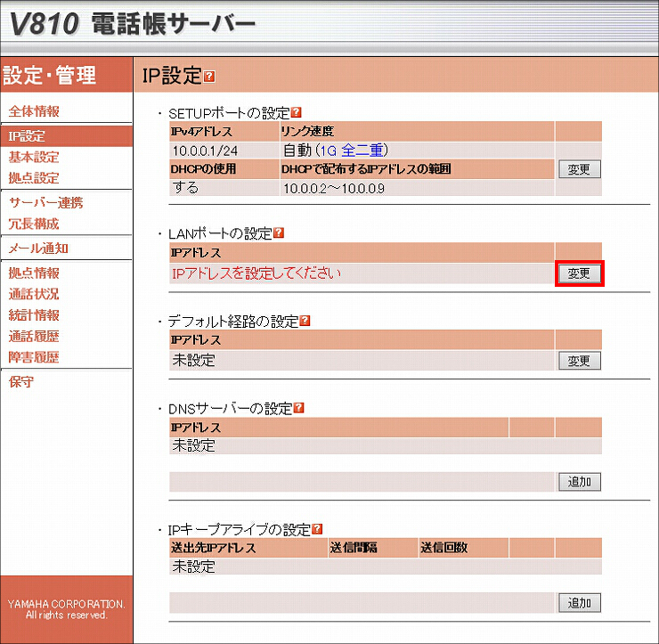Open メール通知 in the sidebar

(38, 249)
